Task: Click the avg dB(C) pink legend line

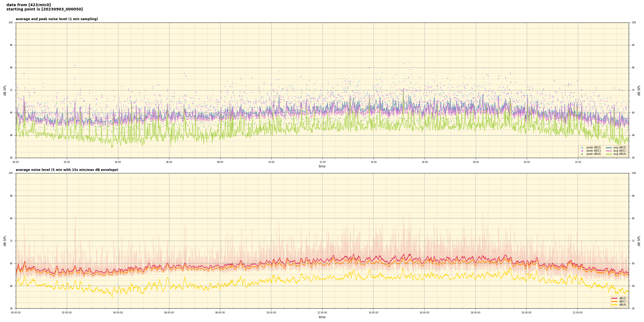Action: pos(609,151)
